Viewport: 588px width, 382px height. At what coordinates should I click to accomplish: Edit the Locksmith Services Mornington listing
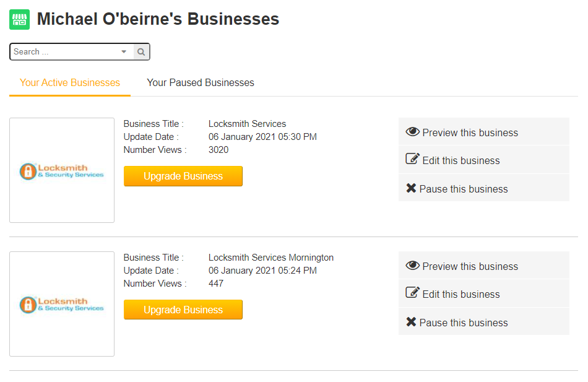point(461,295)
